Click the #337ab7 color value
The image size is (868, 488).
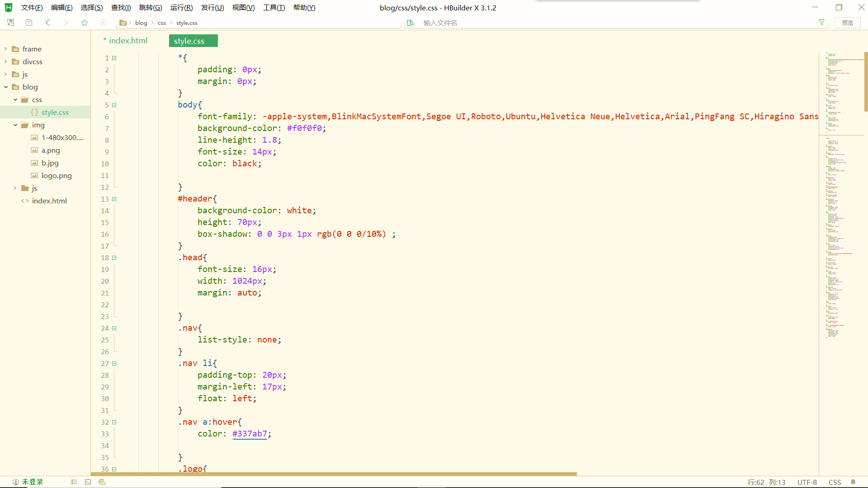[250, 434]
